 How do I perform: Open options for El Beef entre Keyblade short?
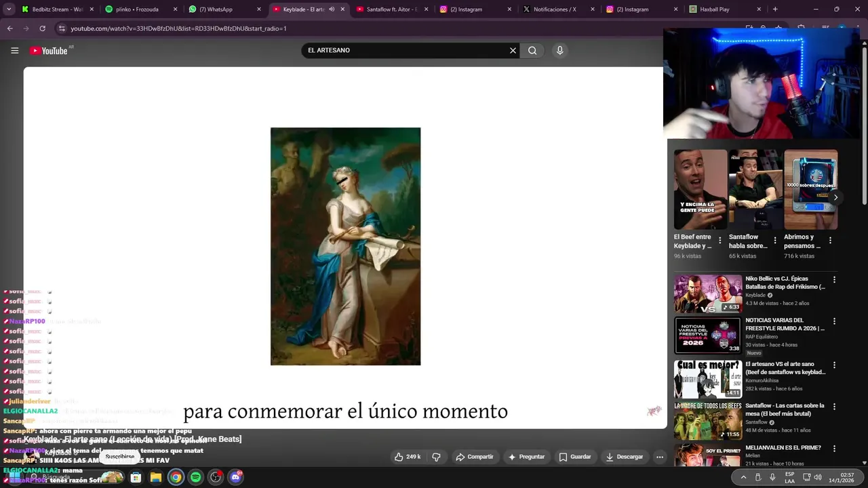tap(719, 241)
